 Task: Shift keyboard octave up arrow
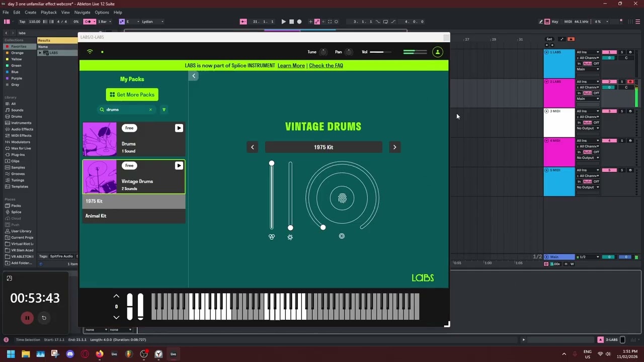pyautogui.click(x=116, y=296)
